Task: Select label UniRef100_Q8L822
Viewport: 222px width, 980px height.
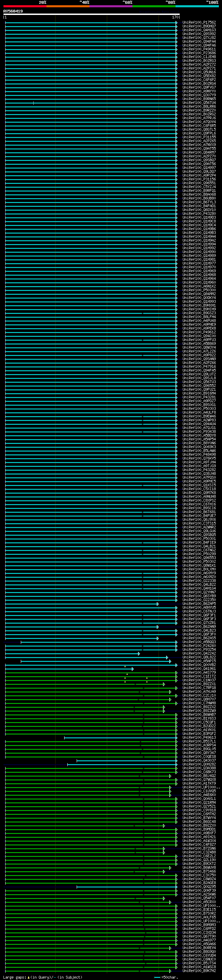Action: coord(199,657)
